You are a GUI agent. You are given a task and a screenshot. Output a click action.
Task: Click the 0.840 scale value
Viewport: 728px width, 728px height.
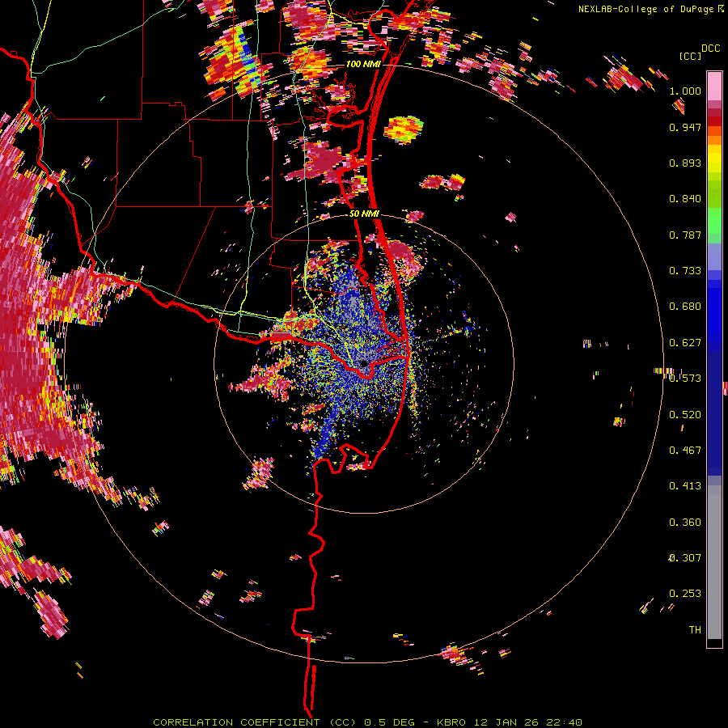[x=685, y=199]
